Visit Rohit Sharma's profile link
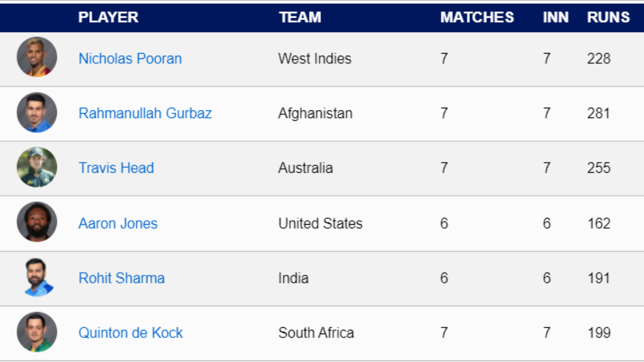 pos(121,278)
